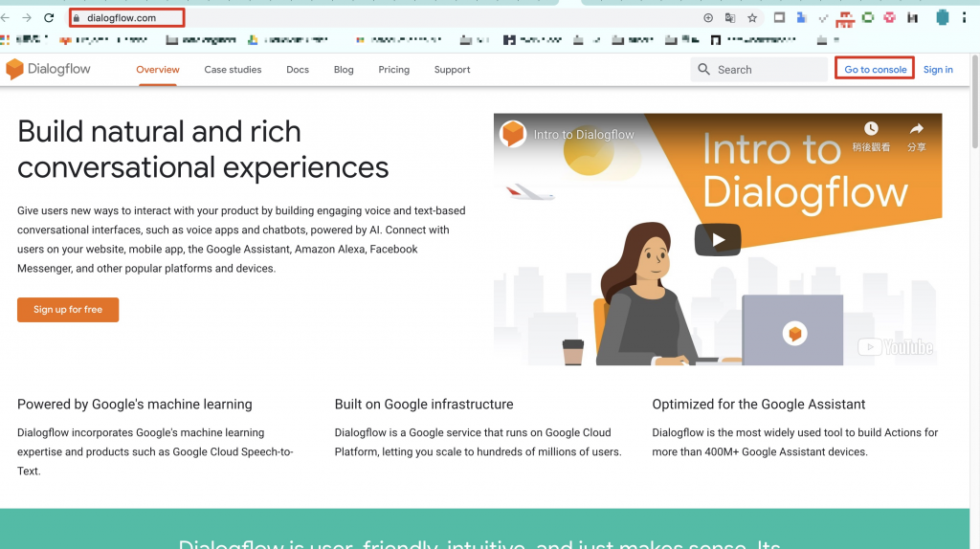Play the Intro to Dialogflow video

(718, 240)
